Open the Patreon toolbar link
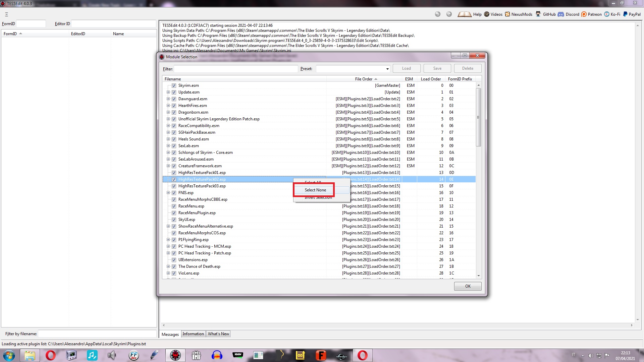Screen dimensions: 644x362 (x=591, y=14)
